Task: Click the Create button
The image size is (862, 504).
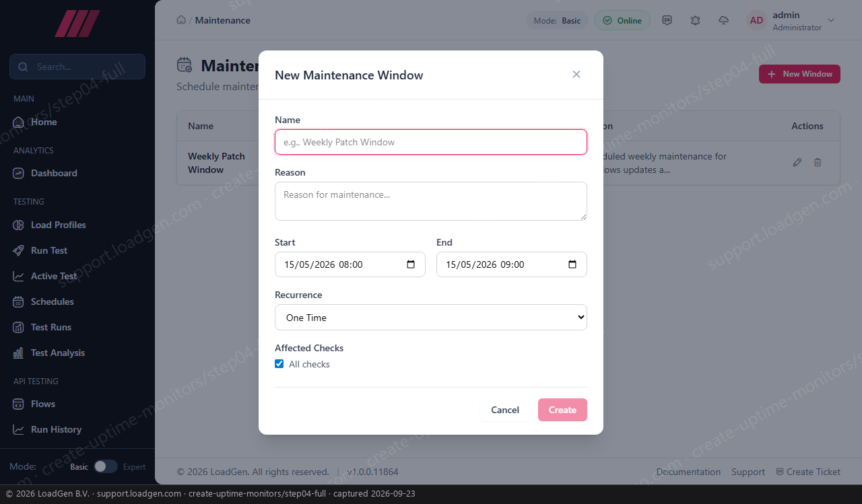Action: (562, 410)
